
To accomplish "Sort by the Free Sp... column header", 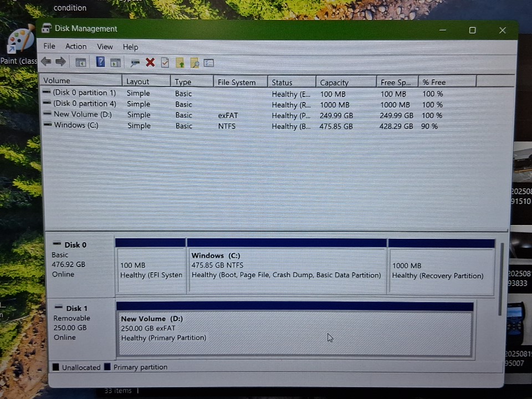I will [397, 83].
